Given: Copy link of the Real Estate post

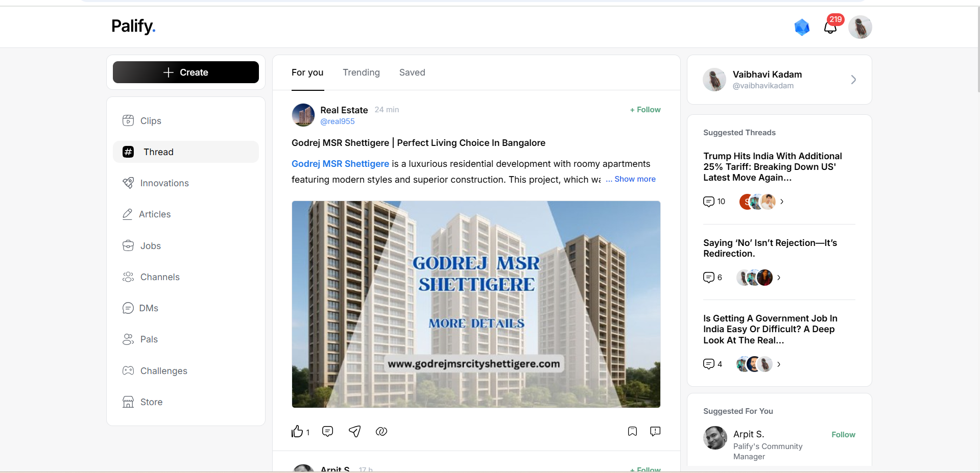Looking at the screenshot, I should point(381,432).
